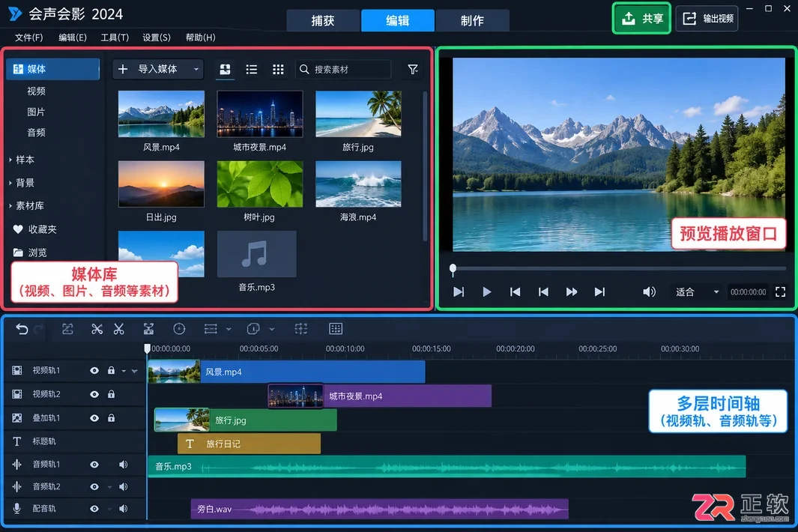Open the 收藏夹 favorites
The image size is (798, 532).
34,229
